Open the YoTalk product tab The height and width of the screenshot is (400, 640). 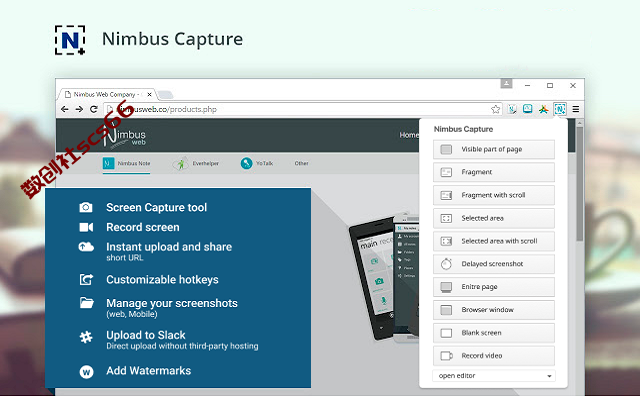257,163
